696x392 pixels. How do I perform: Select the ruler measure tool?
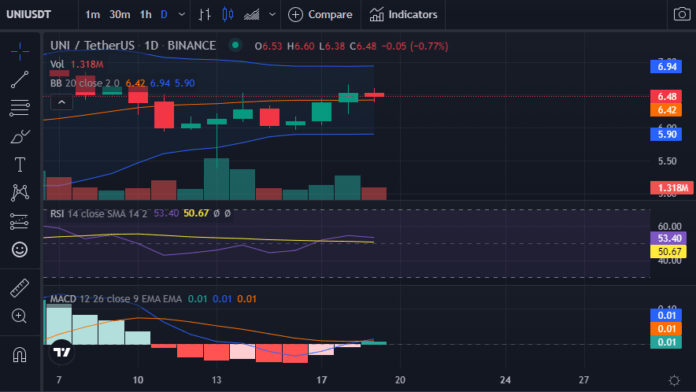pyautogui.click(x=20, y=288)
